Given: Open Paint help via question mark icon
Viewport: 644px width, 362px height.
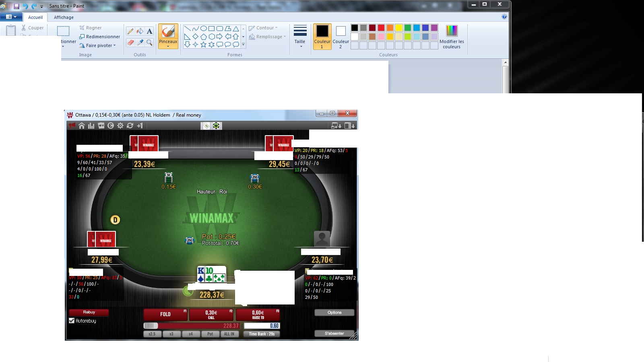Looking at the screenshot, I should [504, 17].
